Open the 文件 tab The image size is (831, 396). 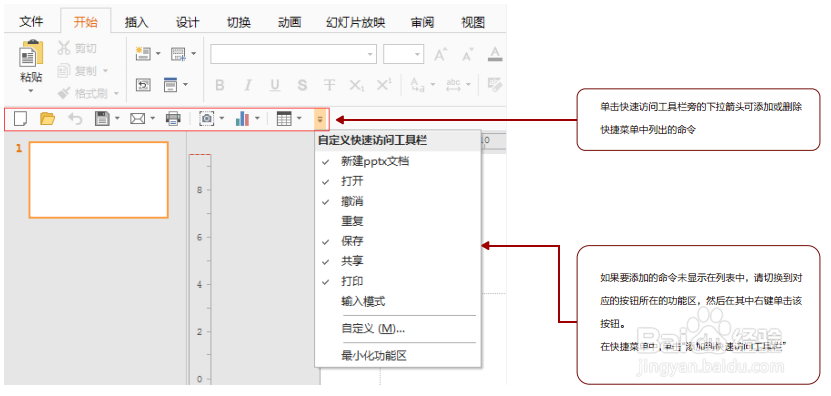[x=31, y=22]
